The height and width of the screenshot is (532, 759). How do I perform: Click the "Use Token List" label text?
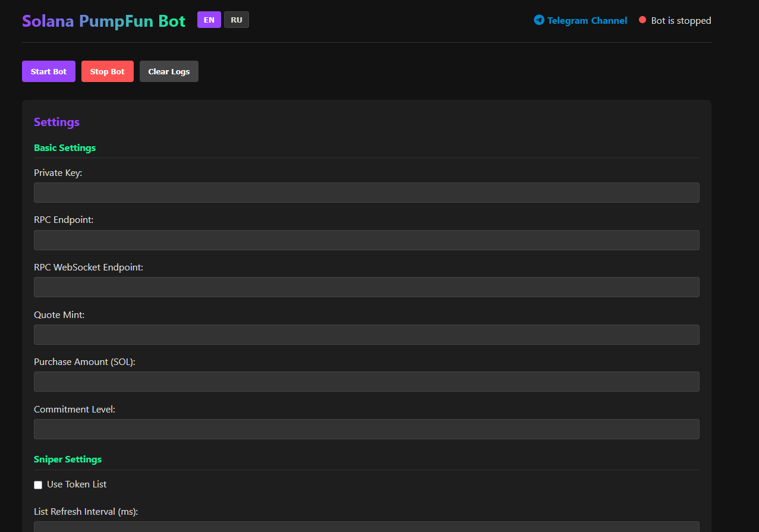click(x=77, y=484)
